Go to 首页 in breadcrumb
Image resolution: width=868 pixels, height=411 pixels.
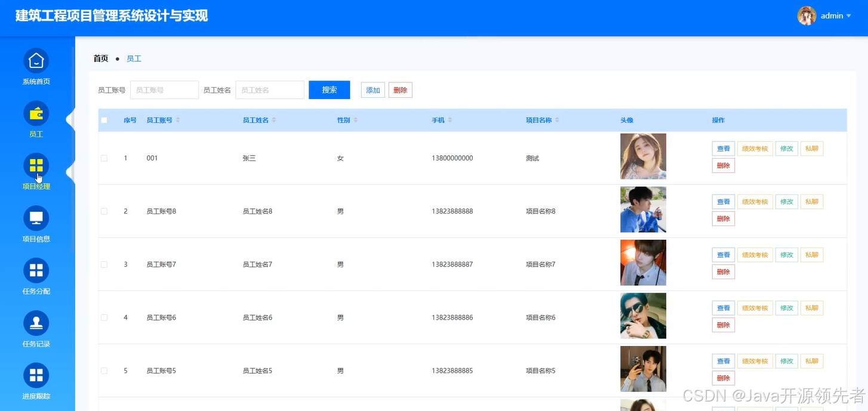click(101, 58)
